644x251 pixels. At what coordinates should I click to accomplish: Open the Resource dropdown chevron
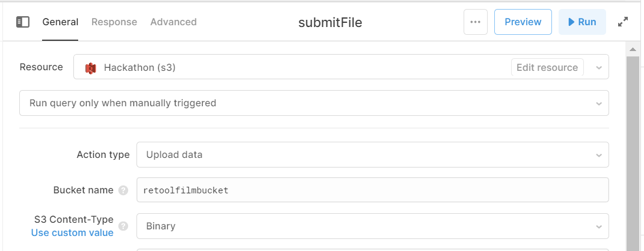[599, 68]
